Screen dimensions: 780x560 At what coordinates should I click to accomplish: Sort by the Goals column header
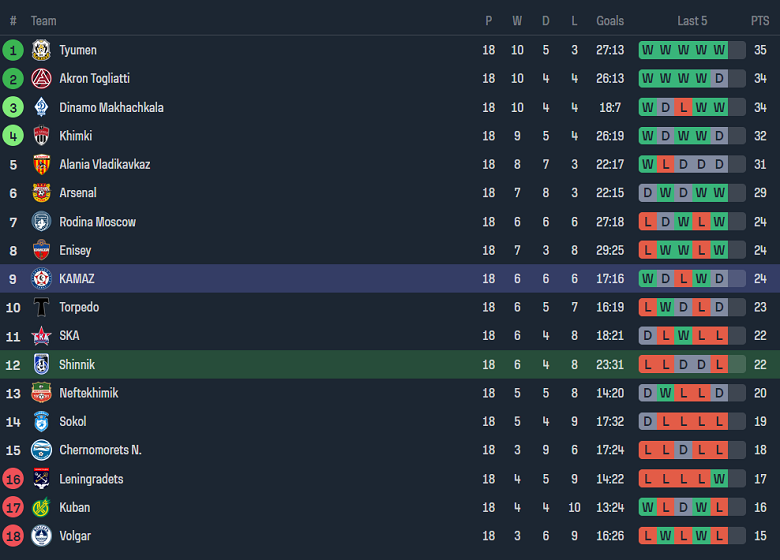(x=610, y=21)
